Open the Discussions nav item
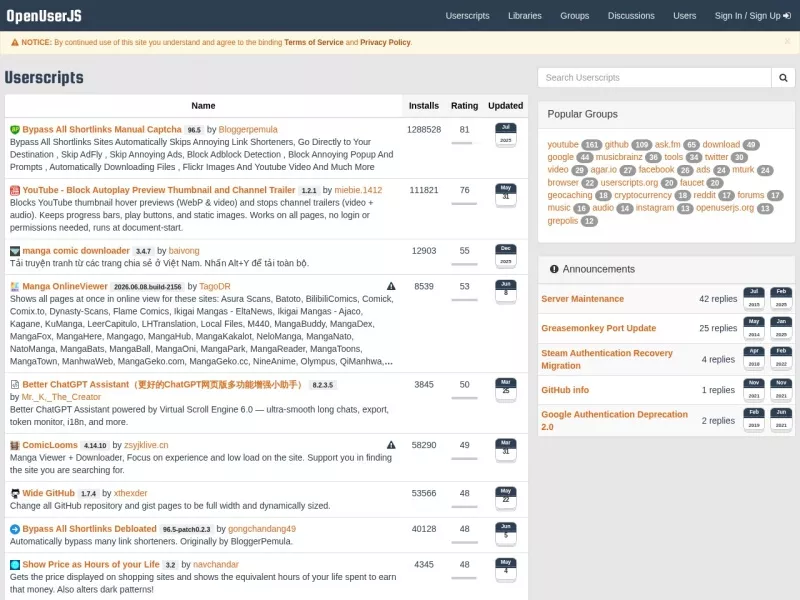 [631, 16]
